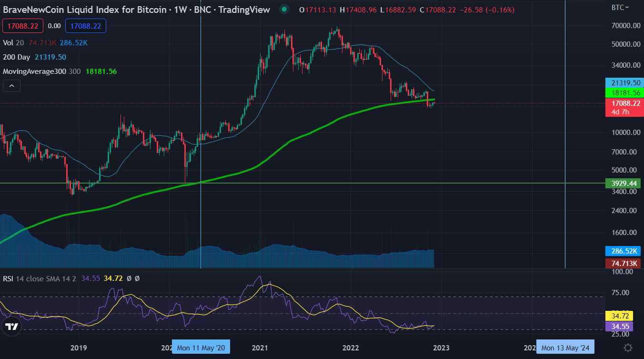Click the 0.00 spread value between price boxes
Viewport: 644px width, 359px height.
click(54, 26)
